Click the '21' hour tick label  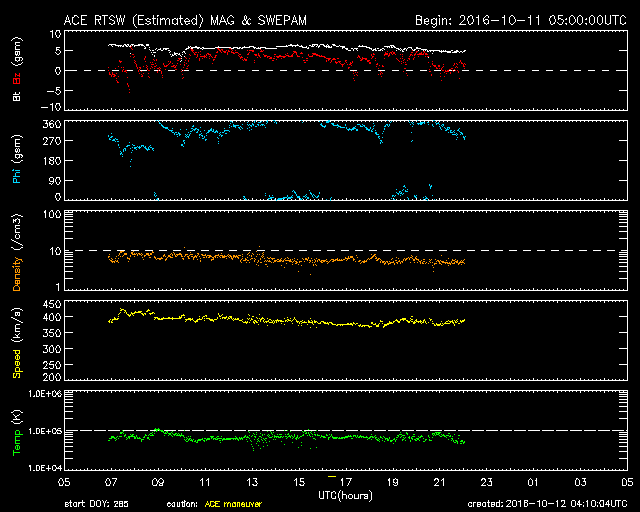[440, 483]
